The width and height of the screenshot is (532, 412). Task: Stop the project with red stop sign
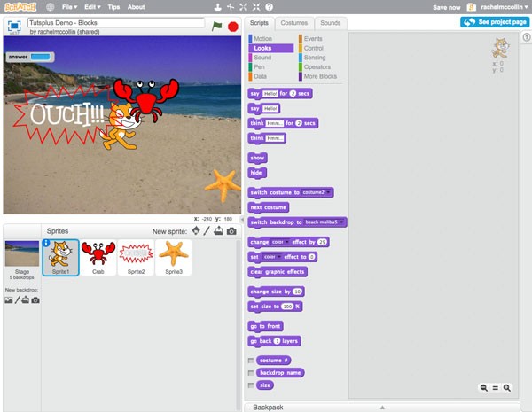pyautogui.click(x=232, y=27)
